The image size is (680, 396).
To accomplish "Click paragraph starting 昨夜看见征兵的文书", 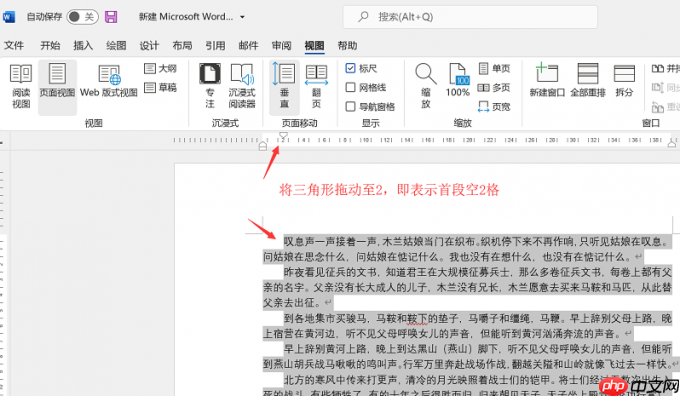I will click(x=467, y=287).
